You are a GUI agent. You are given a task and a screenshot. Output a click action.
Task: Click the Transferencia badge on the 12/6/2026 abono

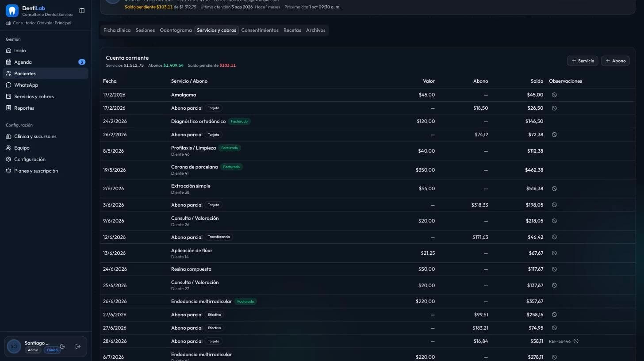[x=218, y=237]
